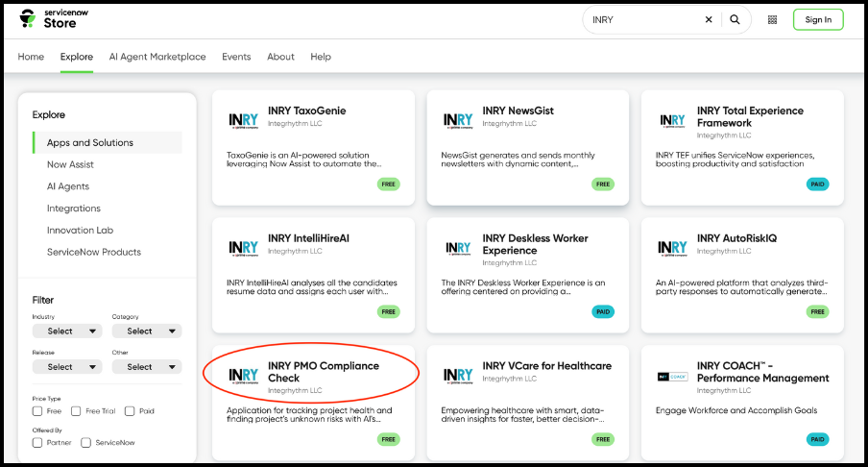Open the Industry filter dropdown
The image size is (868, 467).
coord(67,331)
